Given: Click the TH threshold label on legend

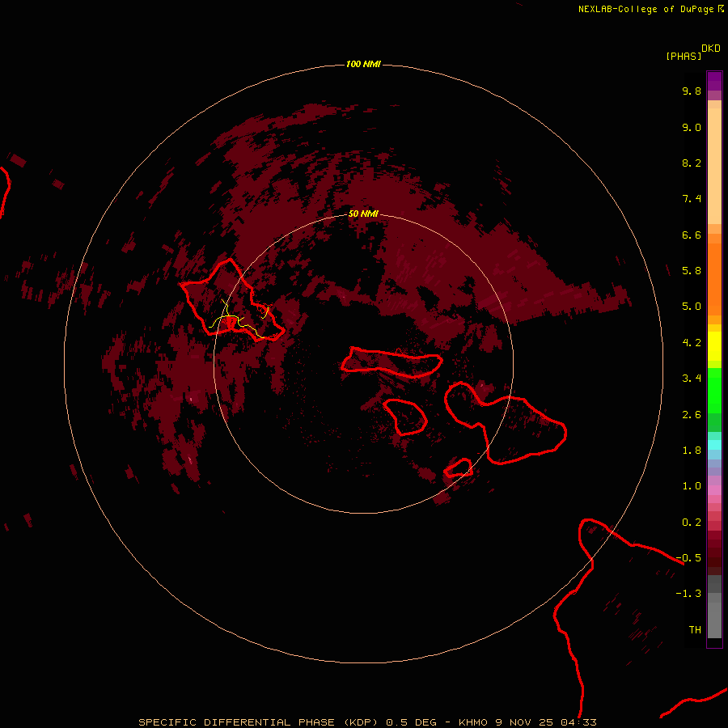Looking at the screenshot, I should coord(695,629).
